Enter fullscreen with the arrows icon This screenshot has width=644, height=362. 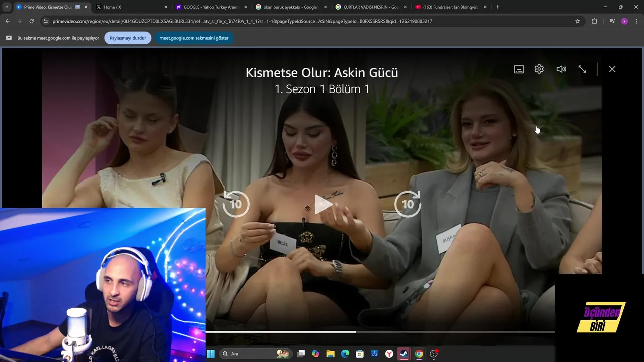pyautogui.click(x=582, y=69)
